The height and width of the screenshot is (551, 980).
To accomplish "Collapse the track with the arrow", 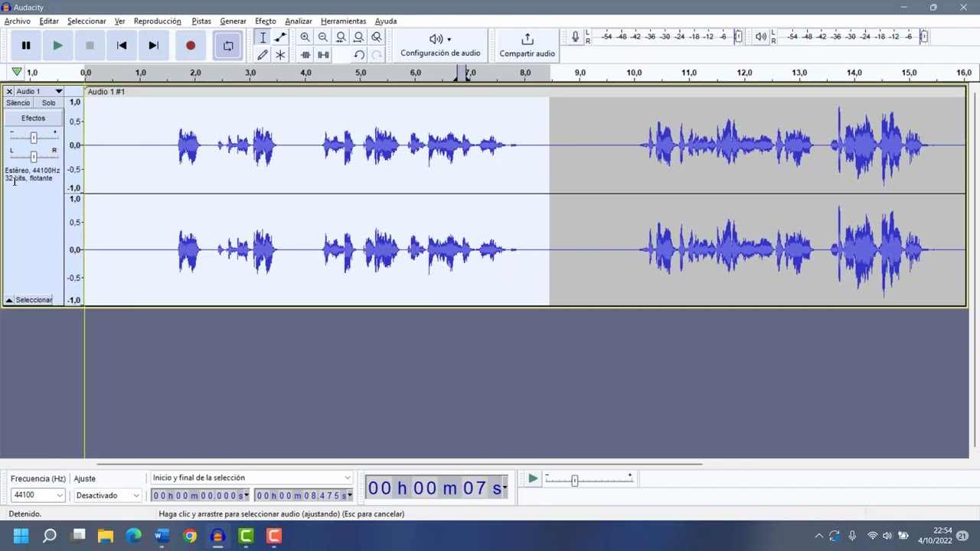I will coord(9,300).
